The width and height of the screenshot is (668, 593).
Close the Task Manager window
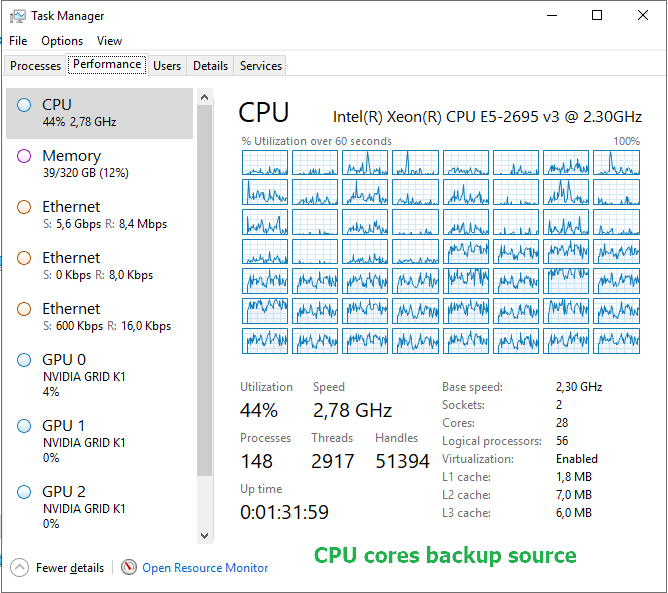(642, 16)
